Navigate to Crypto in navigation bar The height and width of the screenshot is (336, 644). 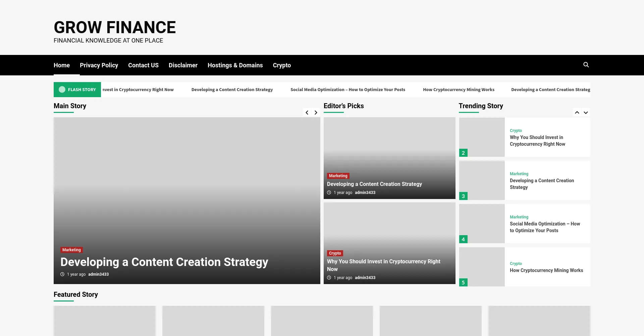[282, 65]
